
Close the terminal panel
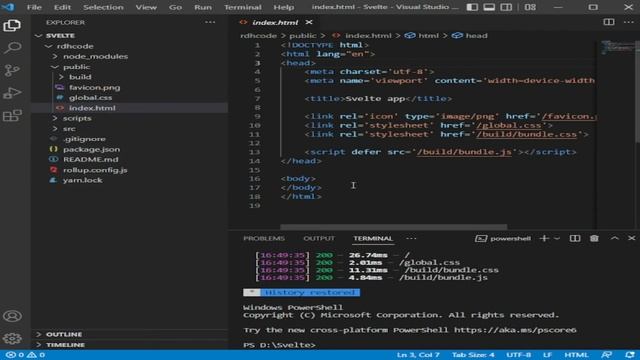(631, 238)
